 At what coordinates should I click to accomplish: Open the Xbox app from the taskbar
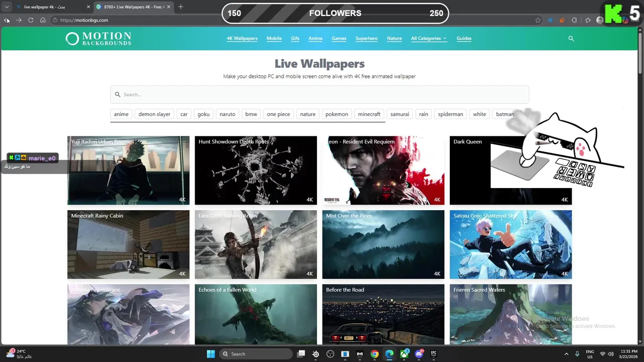click(x=404, y=354)
